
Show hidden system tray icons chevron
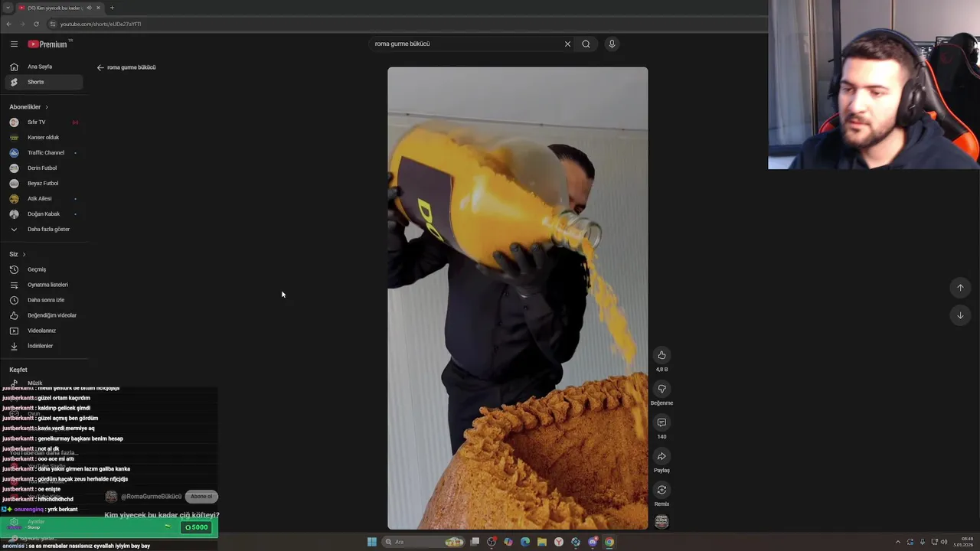898,542
